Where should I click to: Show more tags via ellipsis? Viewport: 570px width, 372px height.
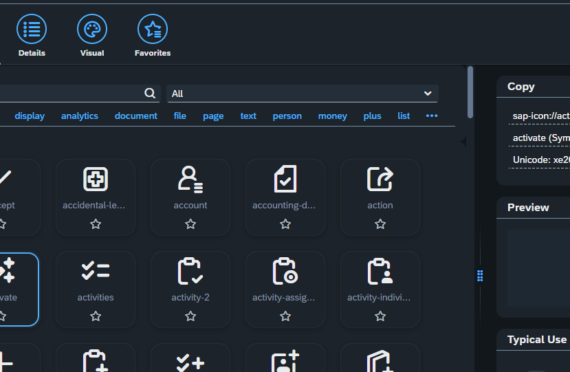(x=431, y=116)
